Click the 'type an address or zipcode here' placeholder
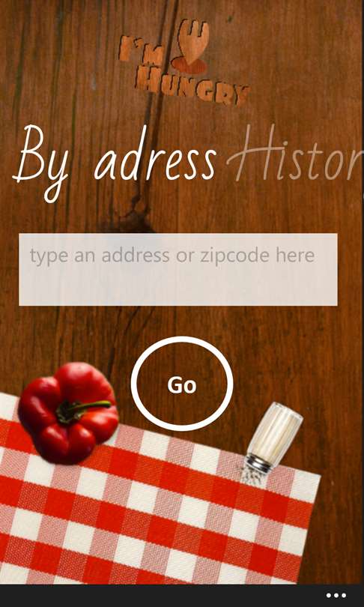This screenshot has height=607, width=364. (x=172, y=256)
